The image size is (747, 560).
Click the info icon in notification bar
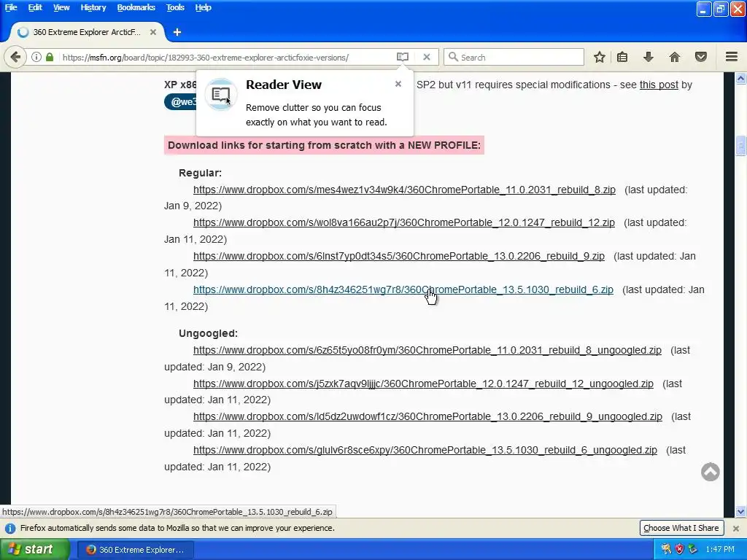pyautogui.click(x=10, y=528)
